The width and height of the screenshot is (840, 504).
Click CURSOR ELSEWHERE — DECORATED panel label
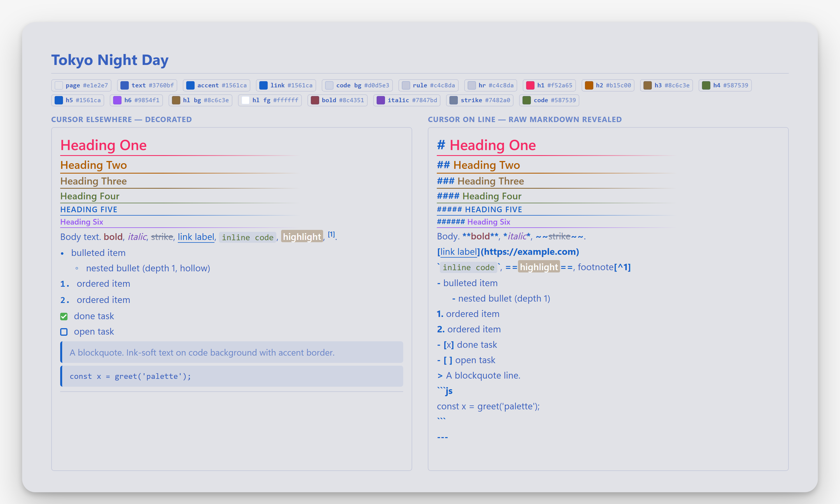(x=122, y=120)
